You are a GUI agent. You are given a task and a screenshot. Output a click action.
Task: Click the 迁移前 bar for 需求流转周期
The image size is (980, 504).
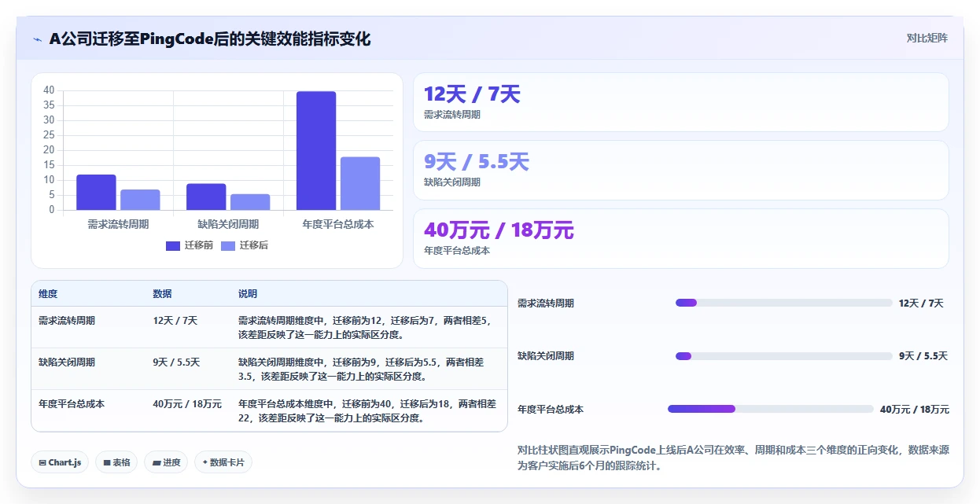point(96,193)
